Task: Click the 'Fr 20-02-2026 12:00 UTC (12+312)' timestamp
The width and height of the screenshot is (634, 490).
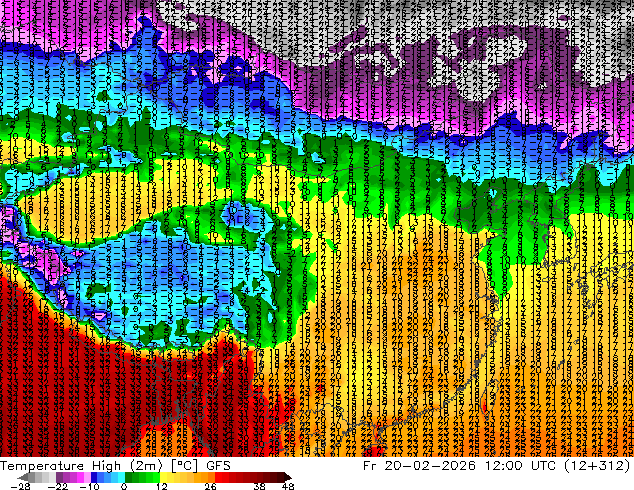Action: pyautogui.click(x=497, y=466)
